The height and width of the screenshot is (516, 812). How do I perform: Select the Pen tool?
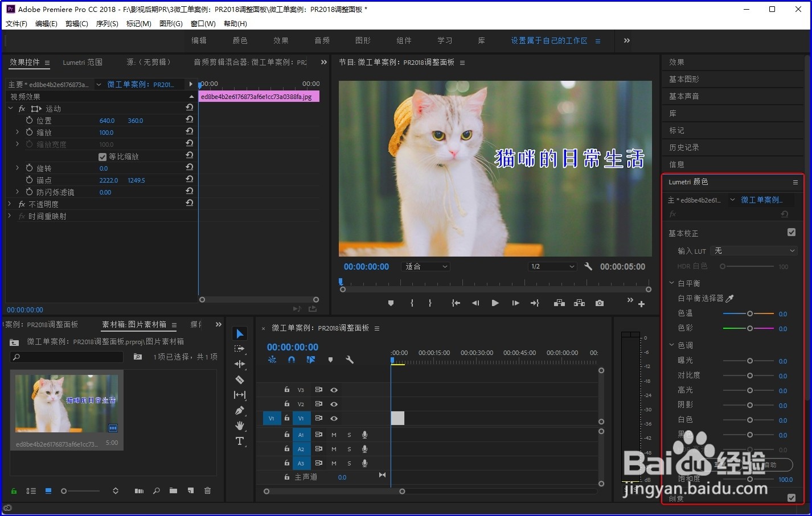(x=240, y=410)
